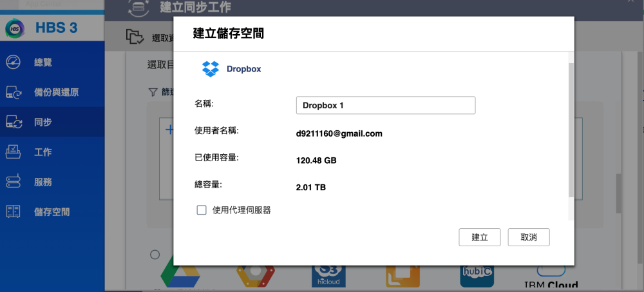Click the d9211160@gmail.com username text
644x292 pixels.
339,133
